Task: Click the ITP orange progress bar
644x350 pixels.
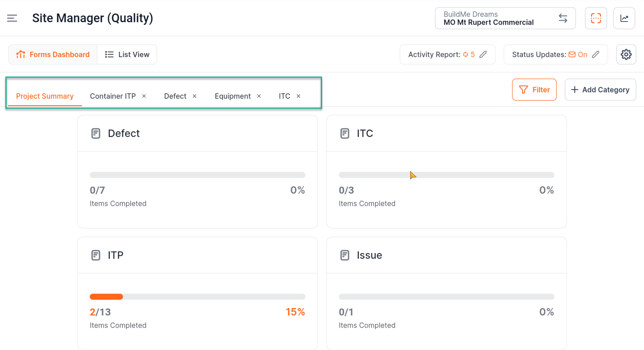Action: (x=106, y=297)
